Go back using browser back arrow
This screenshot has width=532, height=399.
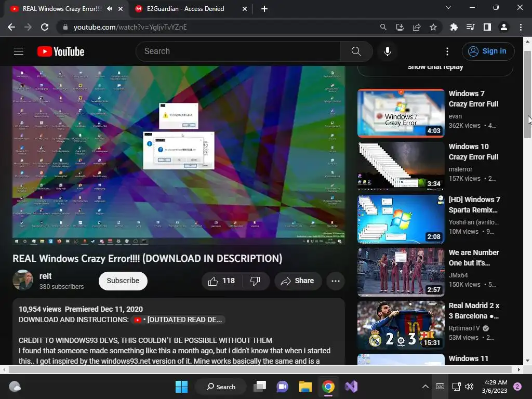click(x=11, y=27)
